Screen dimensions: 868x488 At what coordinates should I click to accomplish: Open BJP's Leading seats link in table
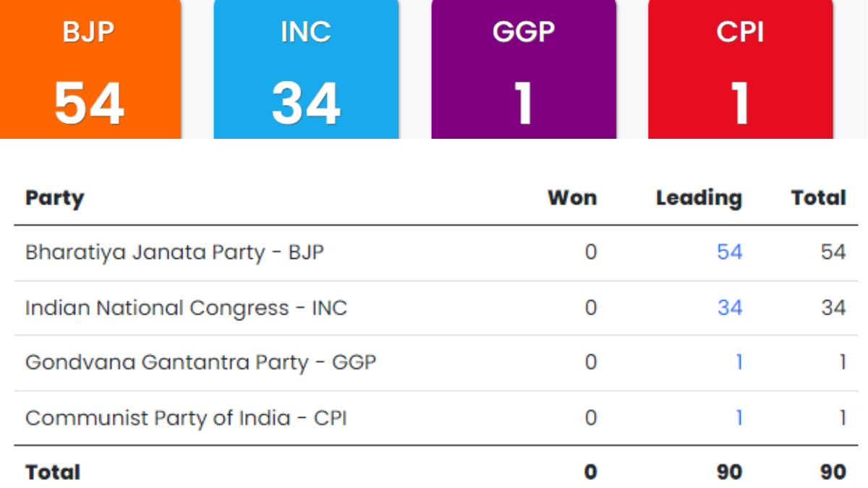(729, 252)
